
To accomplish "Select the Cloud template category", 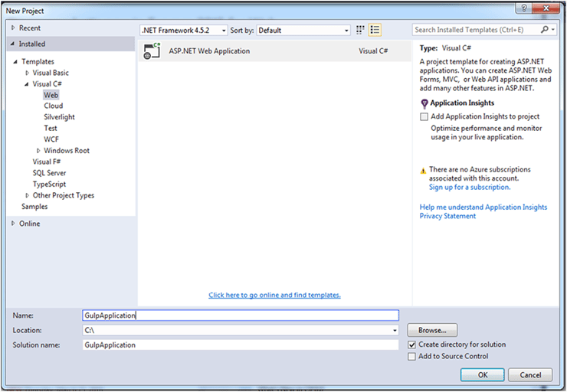I will click(54, 106).
